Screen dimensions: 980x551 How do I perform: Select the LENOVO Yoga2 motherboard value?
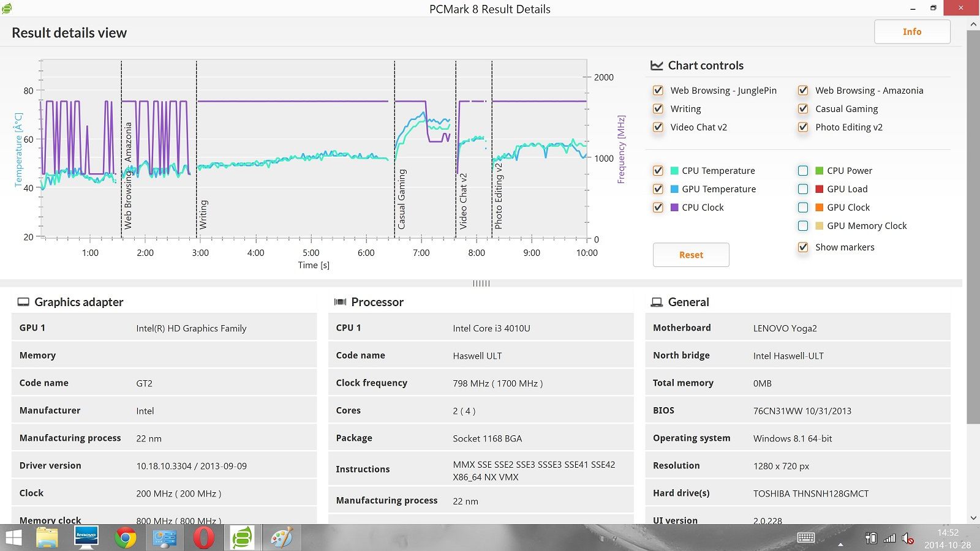pos(785,328)
